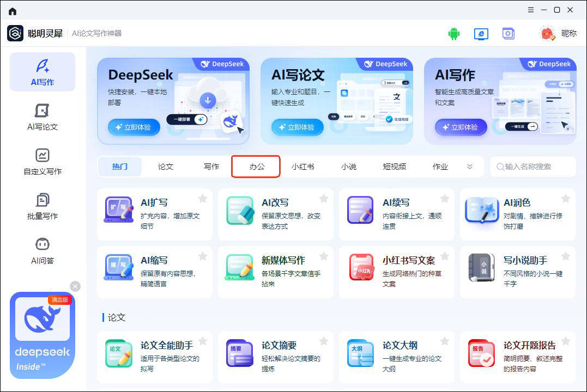The image size is (587, 392).
Task: Click the home icon in title bar
Action: (13, 11)
